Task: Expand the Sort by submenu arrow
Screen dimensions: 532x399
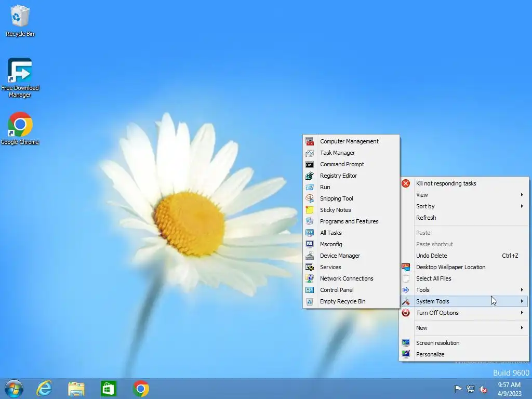Action: 522,206
